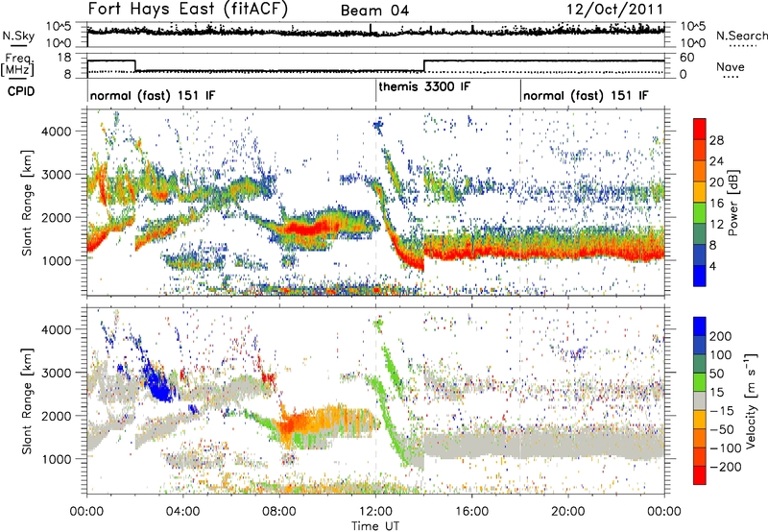Click the '1000' tick of the velocity panel
This screenshot has width=768, height=532.
[x=56, y=459]
